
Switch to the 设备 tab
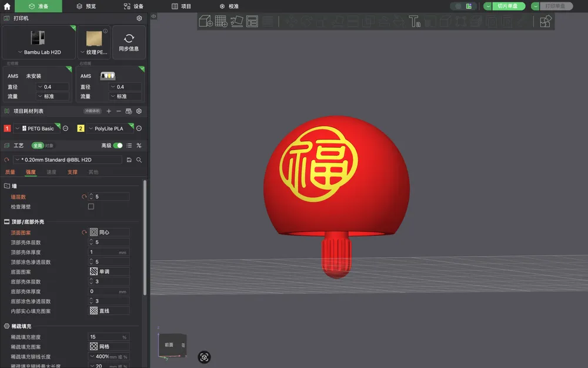click(x=134, y=6)
